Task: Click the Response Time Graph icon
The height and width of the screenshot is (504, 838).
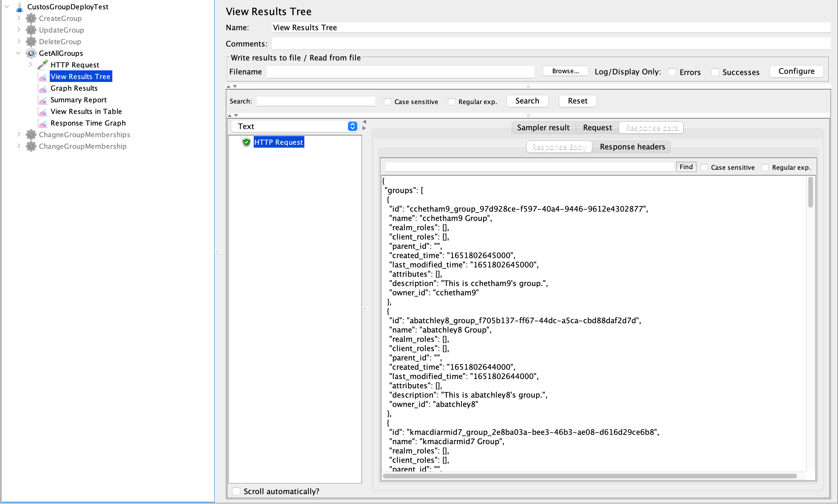Action: [43, 123]
